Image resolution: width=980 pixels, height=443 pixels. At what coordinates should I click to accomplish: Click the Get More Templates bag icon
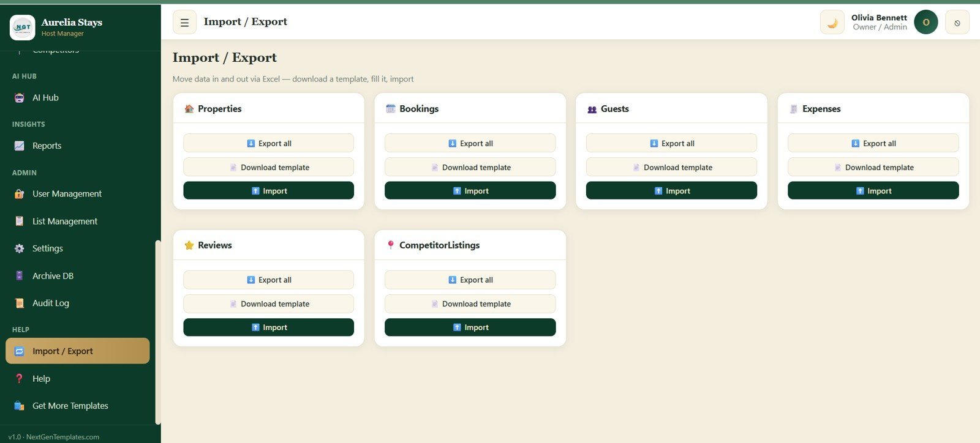pyautogui.click(x=20, y=406)
